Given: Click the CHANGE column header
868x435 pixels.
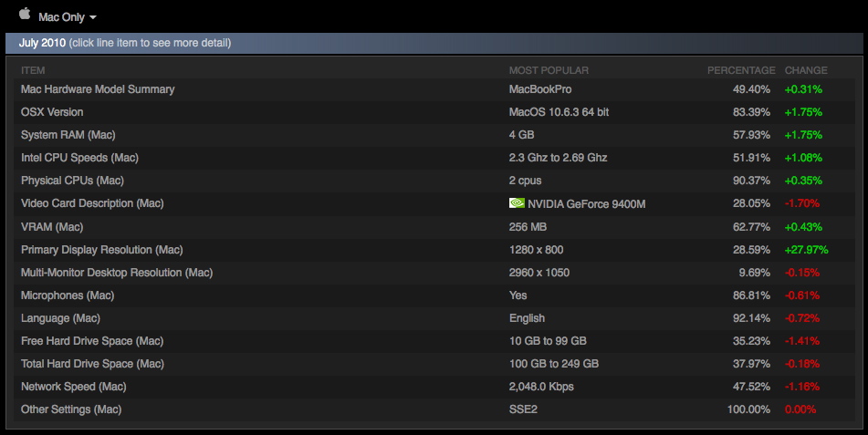Looking at the screenshot, I should (x=806, y=70).
